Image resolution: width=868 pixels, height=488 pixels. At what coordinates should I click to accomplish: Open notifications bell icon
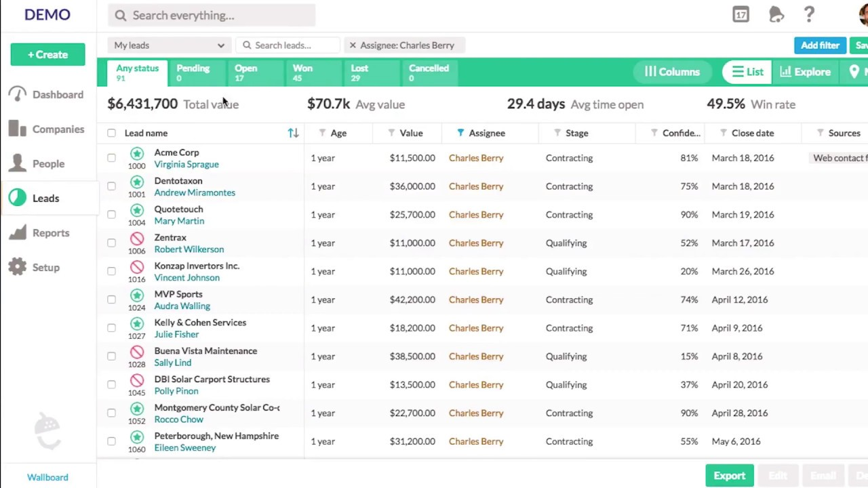click(x=776, y=15)
